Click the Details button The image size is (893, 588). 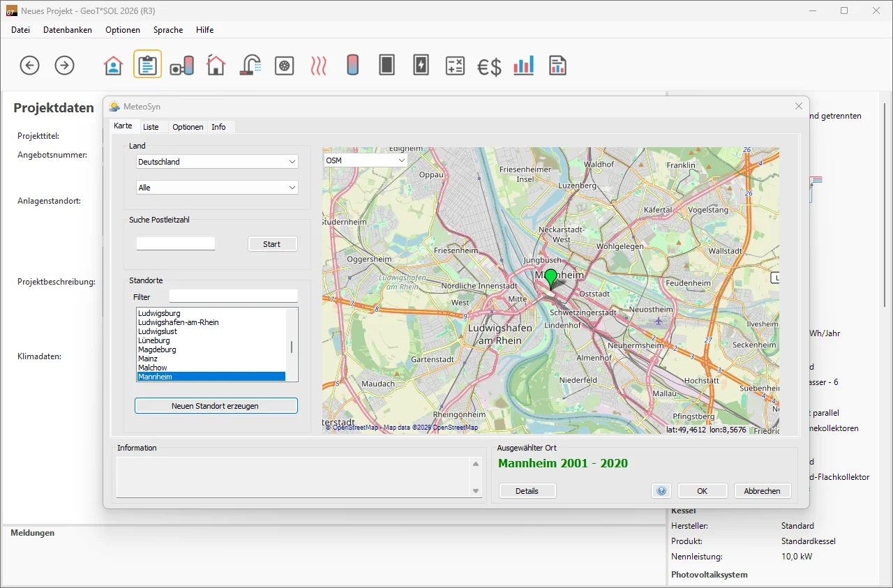[527, 491]
